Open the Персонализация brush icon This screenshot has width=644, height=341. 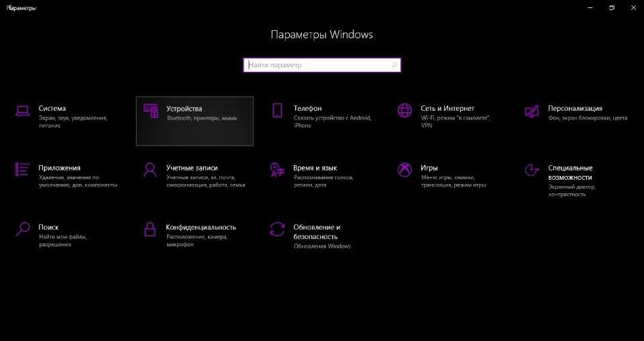coord(532,111)
